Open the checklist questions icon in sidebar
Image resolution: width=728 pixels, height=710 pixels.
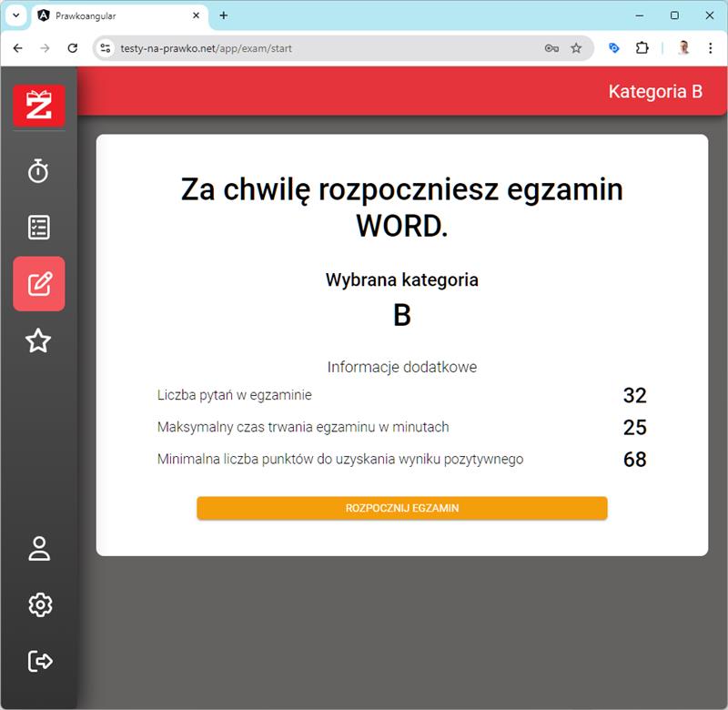tap(38, 228)
